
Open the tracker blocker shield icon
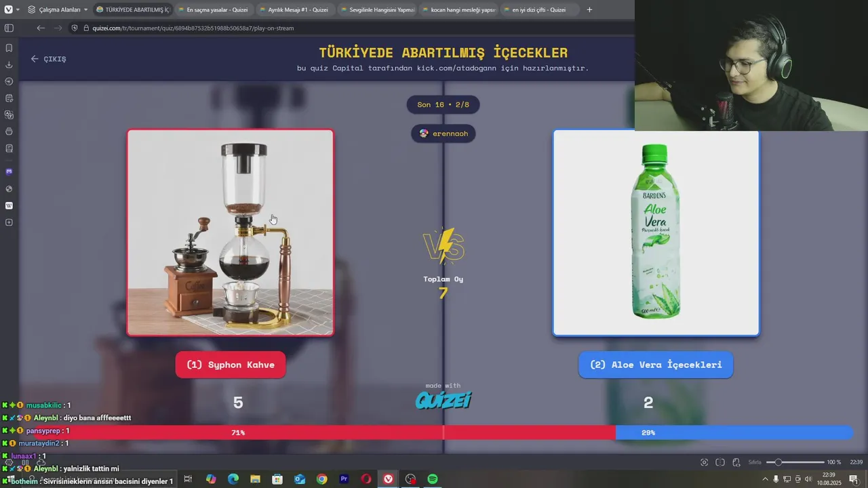coord(75,28)
